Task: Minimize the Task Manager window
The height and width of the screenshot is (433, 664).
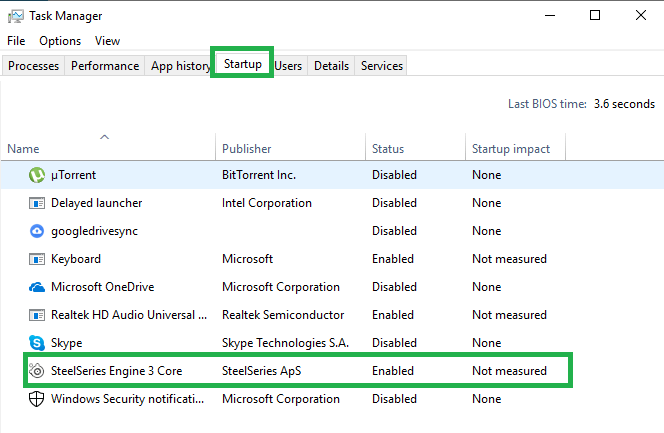Action: 550,16
